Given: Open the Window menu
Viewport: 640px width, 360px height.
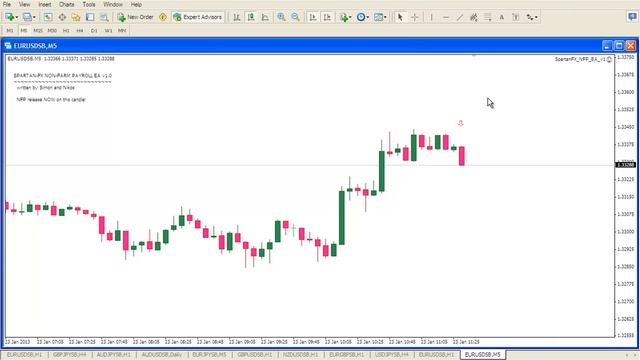Looking at the screenshot, I should 113,4.
